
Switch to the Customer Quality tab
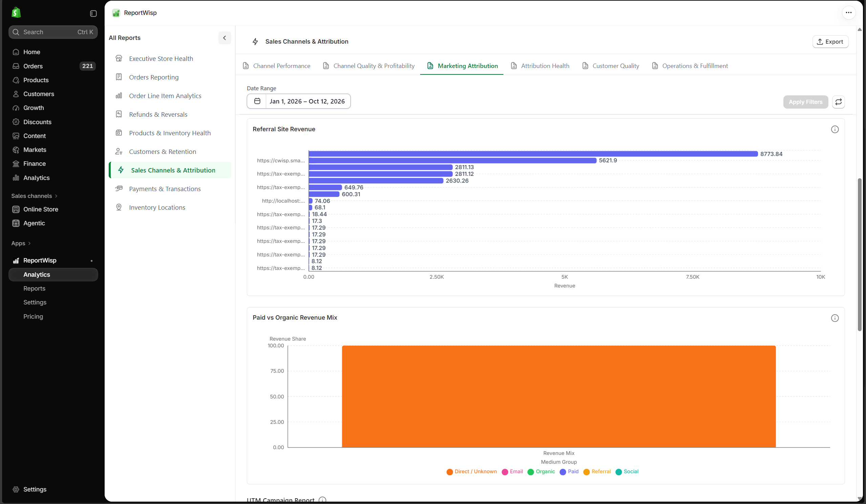coord(611,66)
